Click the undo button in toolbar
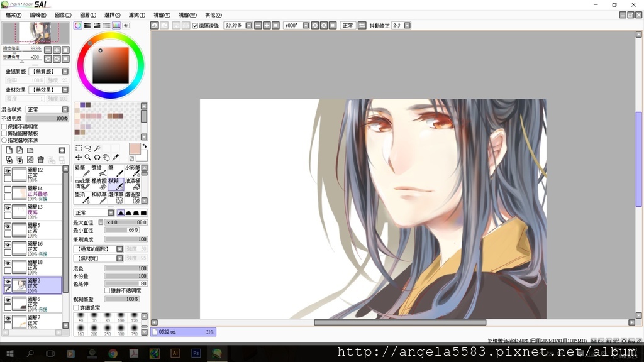Viewport: 644px width, 362px height. pos(155,25)
